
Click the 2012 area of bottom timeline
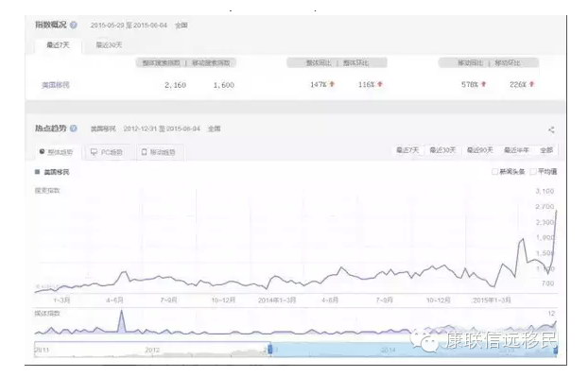coord(152,350)
